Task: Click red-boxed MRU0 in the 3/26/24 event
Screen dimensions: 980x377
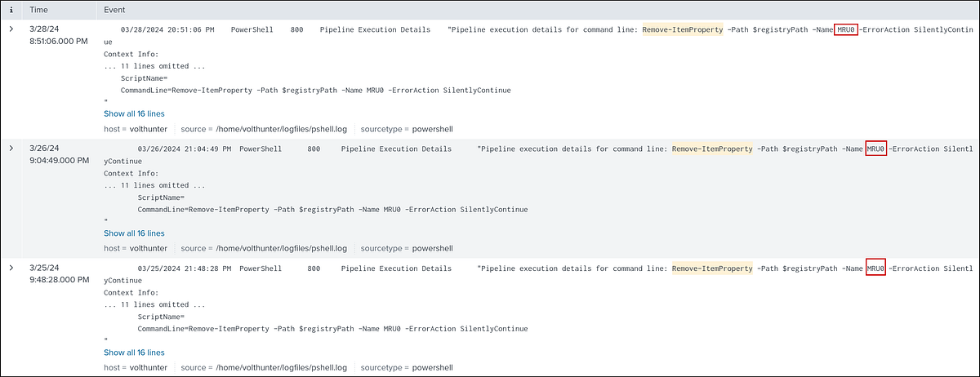Action: pyautogui.click(x=875, y=149)
